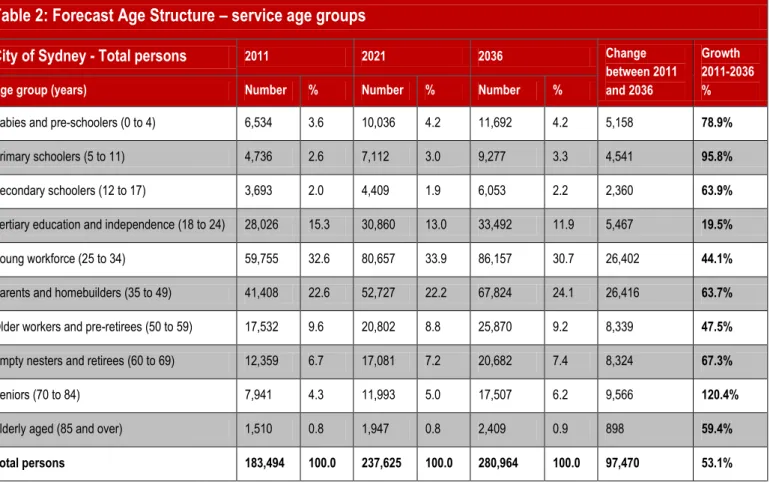Viewport: 770px width, 482px height.
Task: Click the 'aged (85 and over)' row label
Action: (x=75, y=429)
